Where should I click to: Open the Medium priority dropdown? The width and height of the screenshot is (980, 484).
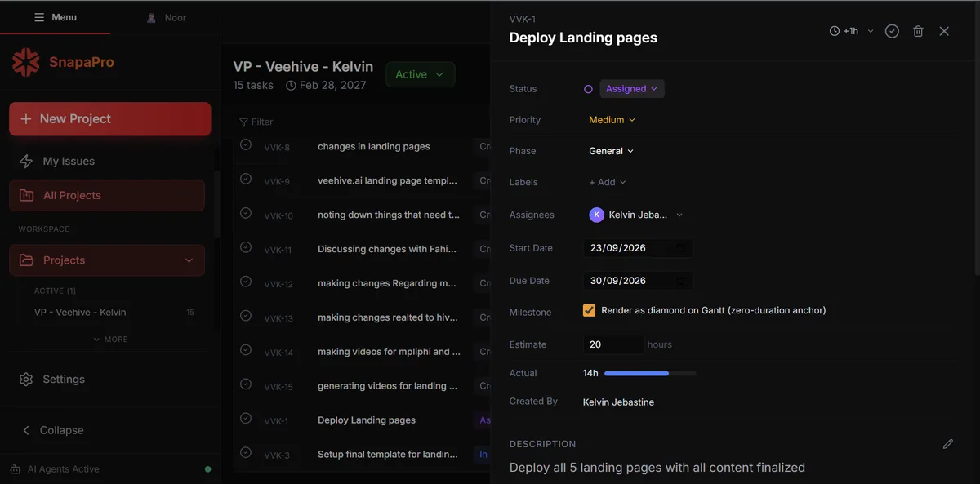(612, 120)
